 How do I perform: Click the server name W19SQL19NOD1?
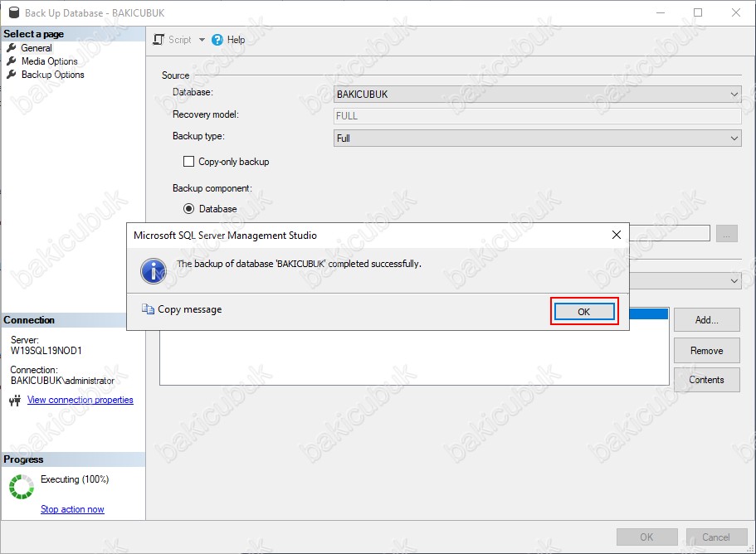[x=46, y=351]
